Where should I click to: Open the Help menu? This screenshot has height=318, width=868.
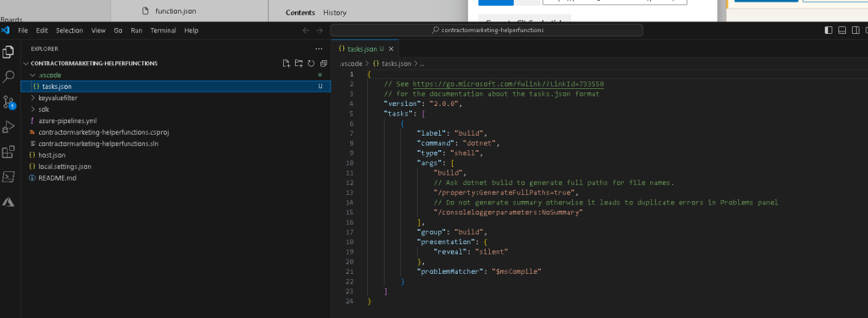coord(192,31)
